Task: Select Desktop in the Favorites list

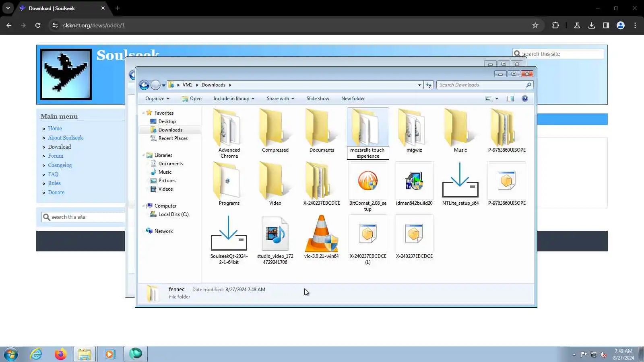Action: pos(167,121)
